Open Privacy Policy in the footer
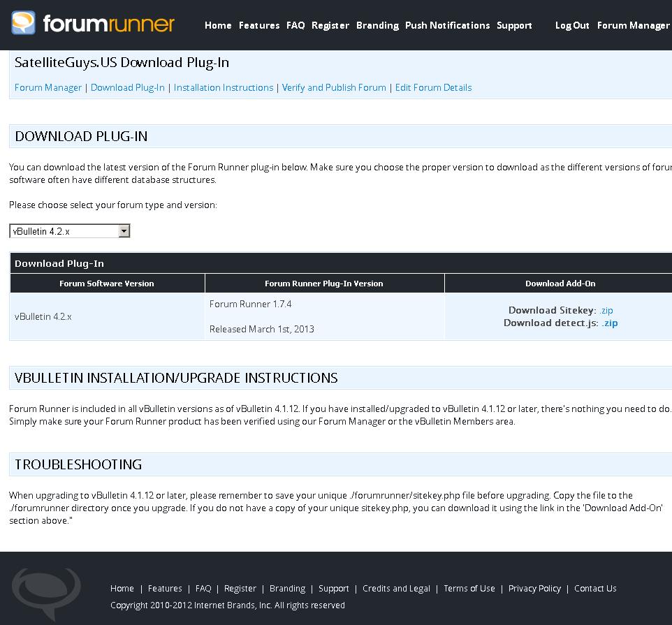672x625 pixels. 534,589
